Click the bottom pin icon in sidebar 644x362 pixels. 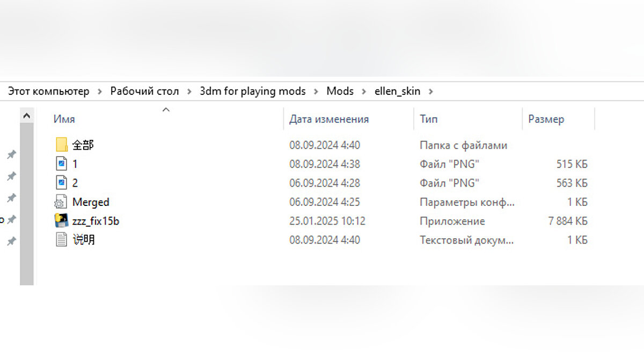tap(11, 242)
